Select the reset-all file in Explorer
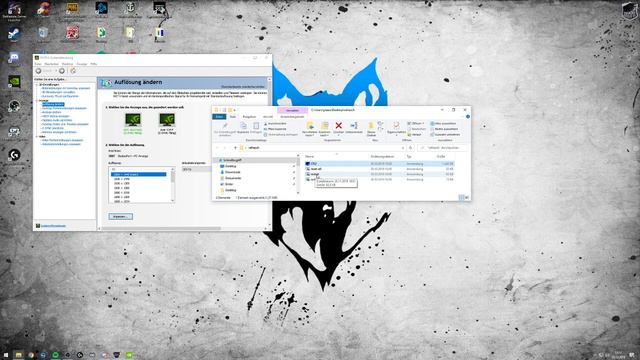Viewport: 640px width, 360px height. pyautogui.click(x=380, y=169)
